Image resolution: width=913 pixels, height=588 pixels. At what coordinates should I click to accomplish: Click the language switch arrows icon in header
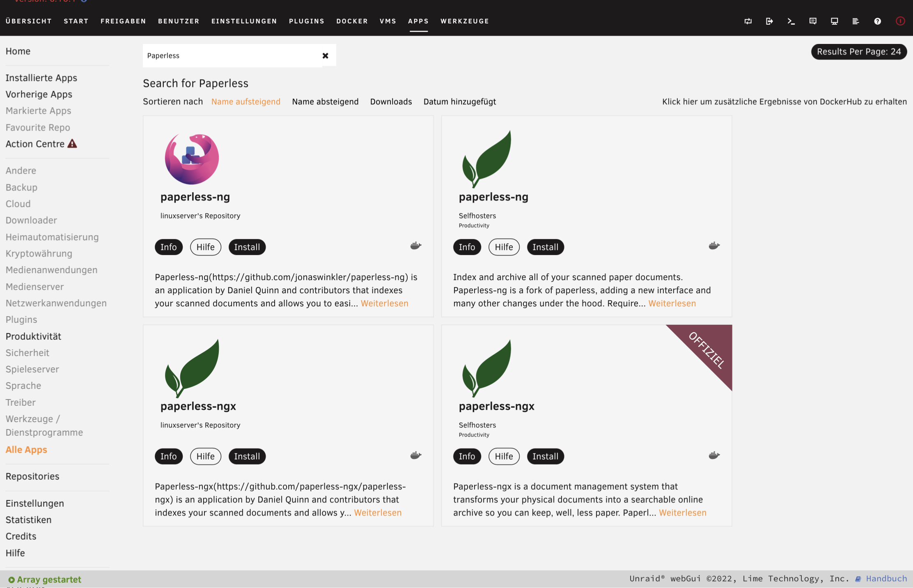click(x=748, y=21)
